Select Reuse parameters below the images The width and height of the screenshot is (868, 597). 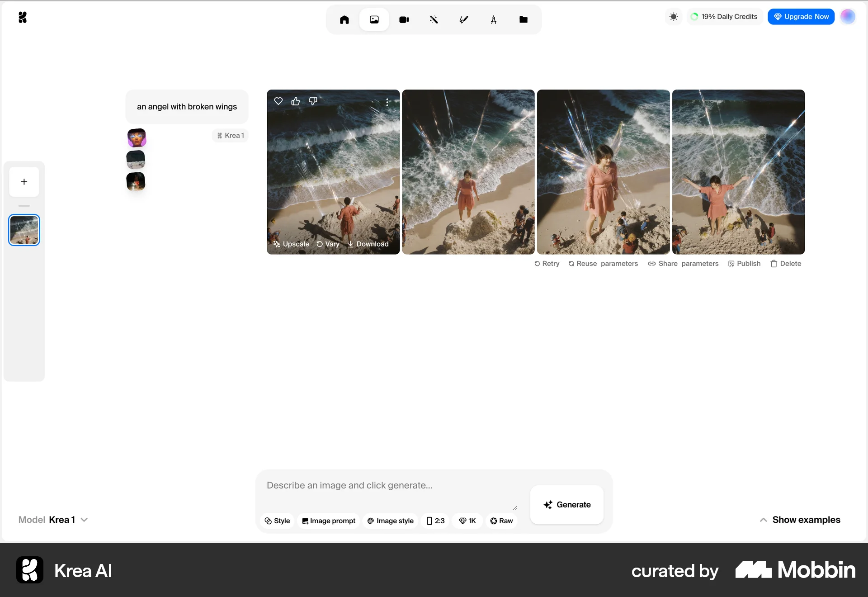[603, 263]
